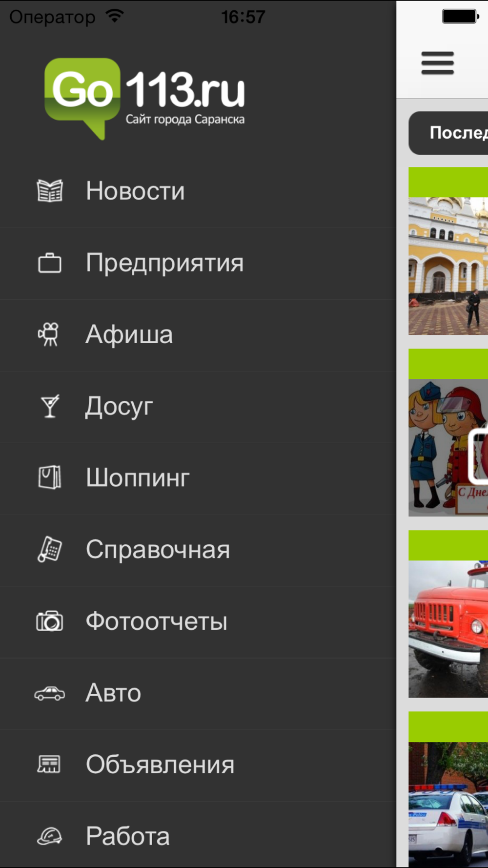Tap the briefcase icon for Предприятия

[50, 263]
